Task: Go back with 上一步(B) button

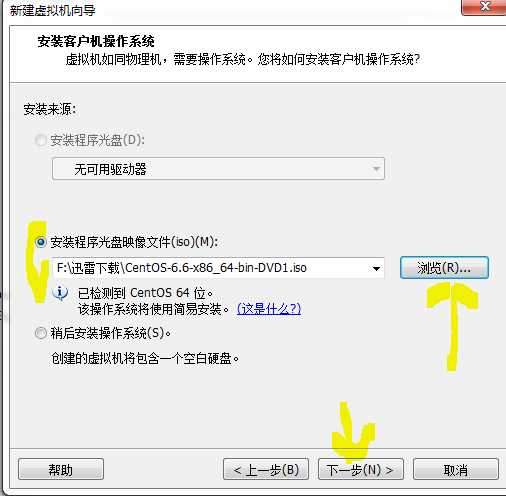Action: (266, 469)
